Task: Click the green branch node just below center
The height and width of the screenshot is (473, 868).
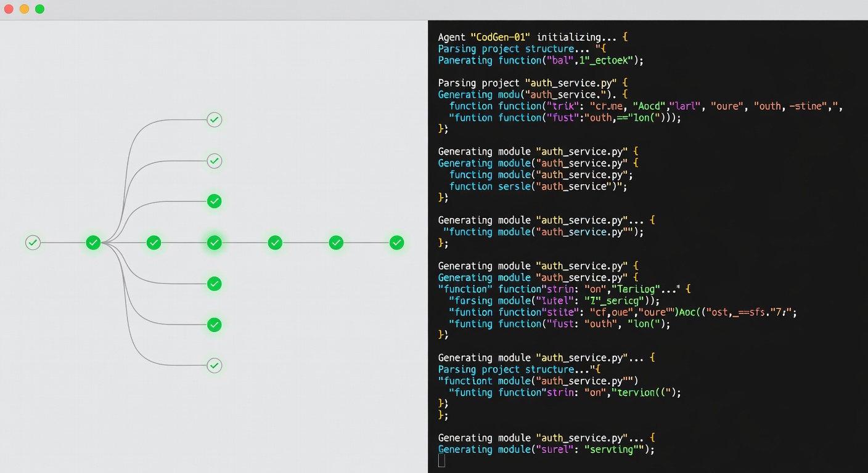Action: [214, 284]
